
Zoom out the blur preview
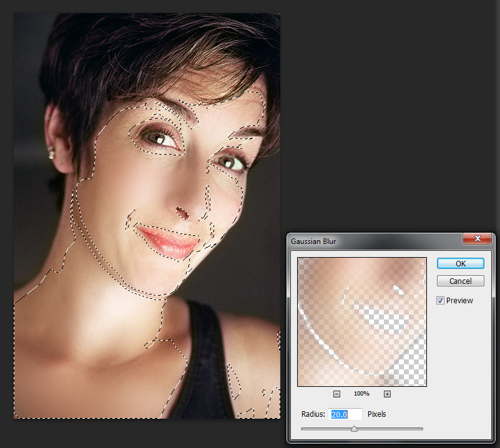point(336,394)
